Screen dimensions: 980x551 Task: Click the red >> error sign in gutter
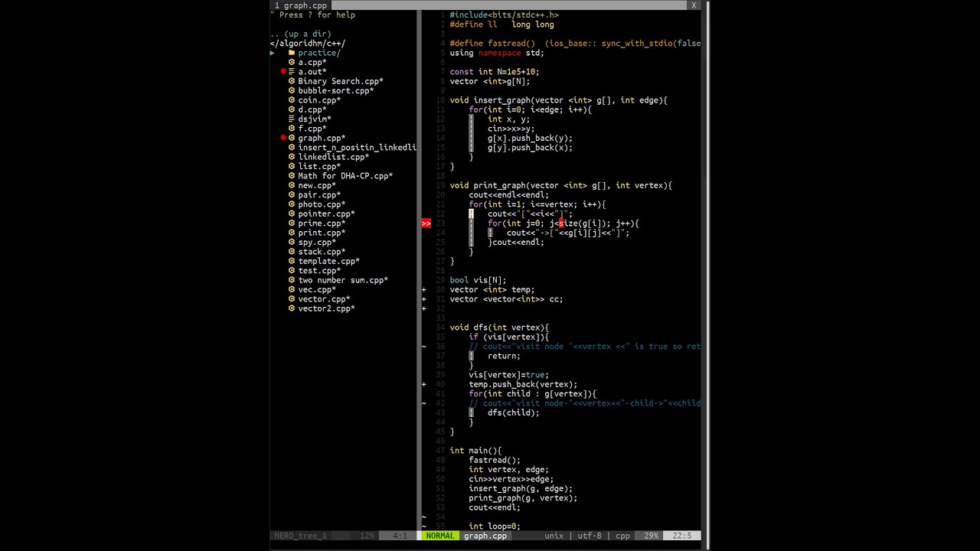point(426,223)
